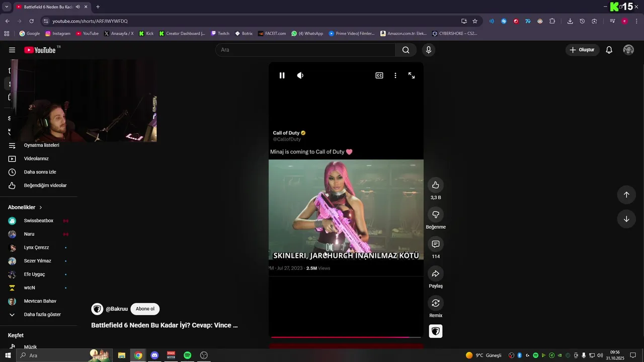Subscribe with the Abone ol button

tap(145, 309)
